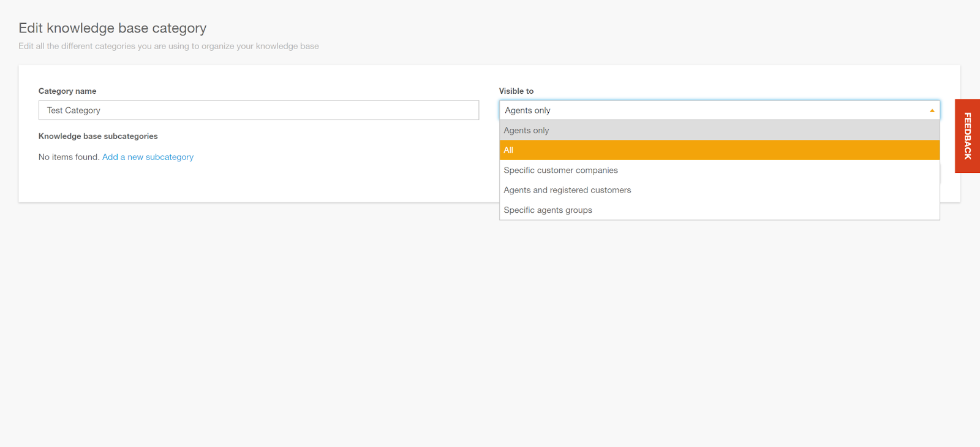Select "Specific agents groups" in dropdown
The width and height of the screenshot is (980, 447).
tap(548, 210)
